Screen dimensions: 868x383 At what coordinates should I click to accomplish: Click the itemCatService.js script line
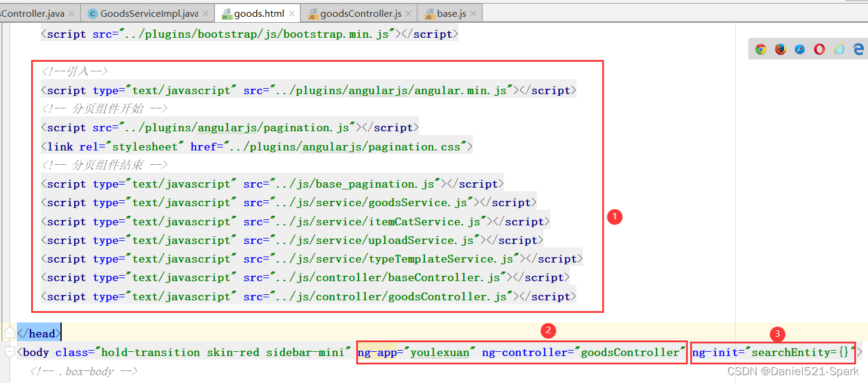coord(295,222)
